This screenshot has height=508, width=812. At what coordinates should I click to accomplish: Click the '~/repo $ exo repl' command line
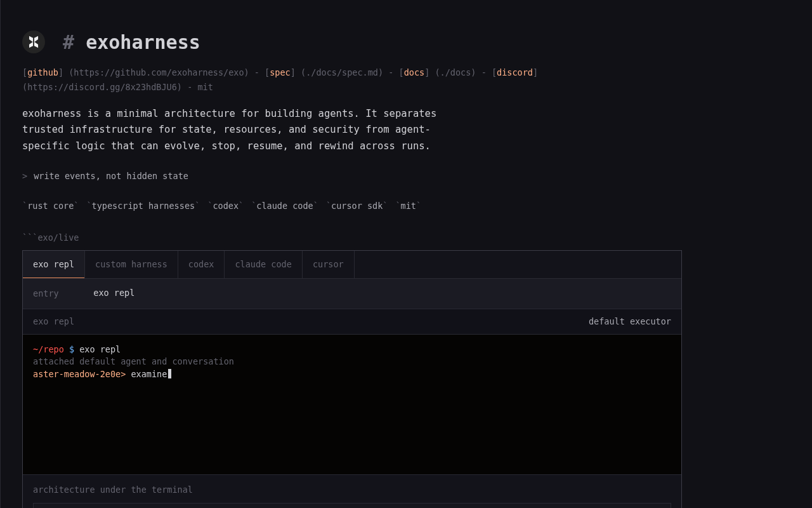[77, 349]
